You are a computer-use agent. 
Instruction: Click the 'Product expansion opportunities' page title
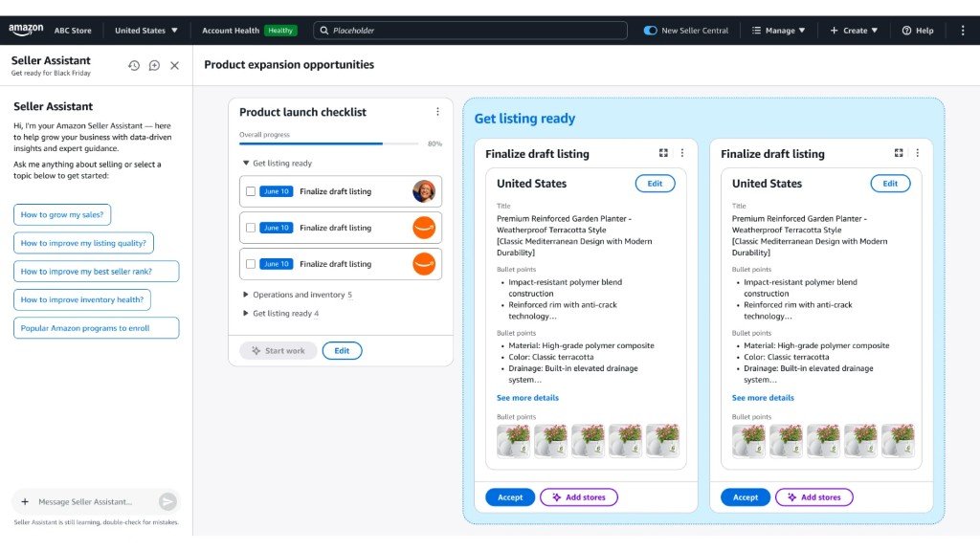(x=289, y=64)
